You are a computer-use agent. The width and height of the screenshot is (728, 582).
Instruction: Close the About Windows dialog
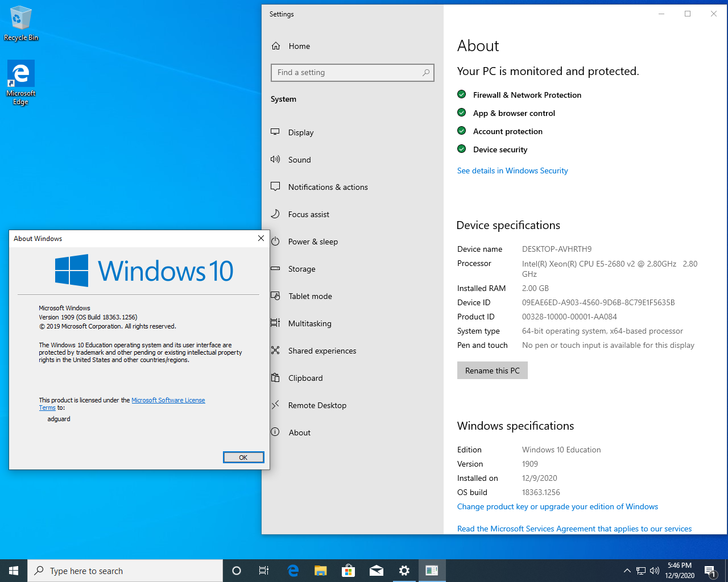[261, 238]
